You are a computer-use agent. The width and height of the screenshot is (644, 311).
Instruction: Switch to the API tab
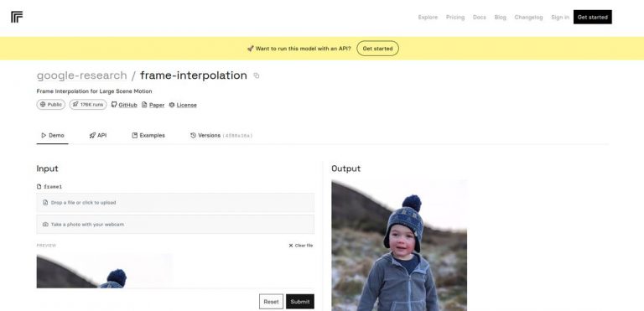coord(98,136)
